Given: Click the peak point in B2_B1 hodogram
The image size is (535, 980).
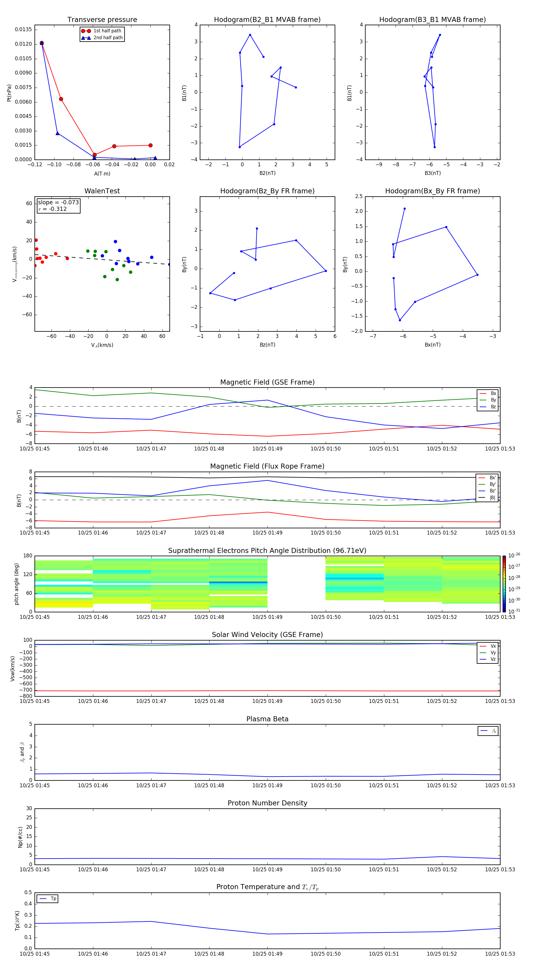Looking at the screenshot, I should [x=250, y=35].
